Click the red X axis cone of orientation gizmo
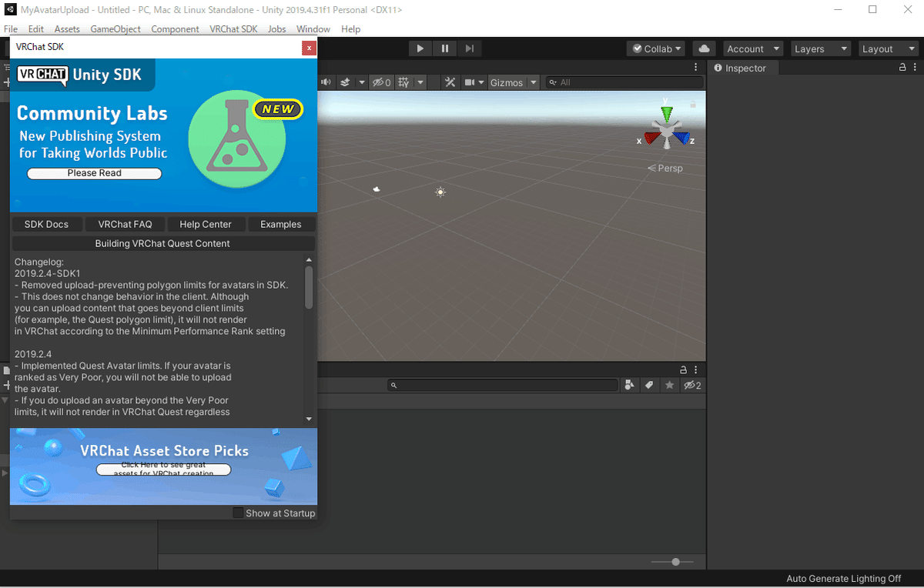Viewport: 924px width, 588px height. coord(651,139)
